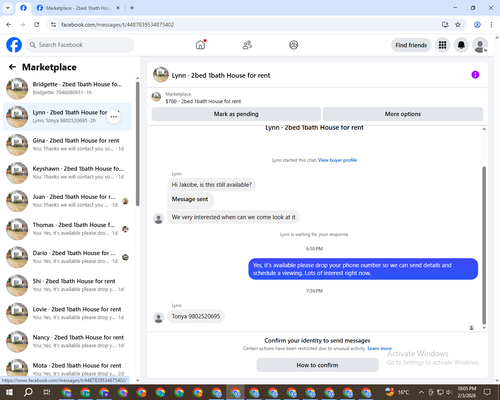
Task: Click the address bar URL
Action: point(117,25)
